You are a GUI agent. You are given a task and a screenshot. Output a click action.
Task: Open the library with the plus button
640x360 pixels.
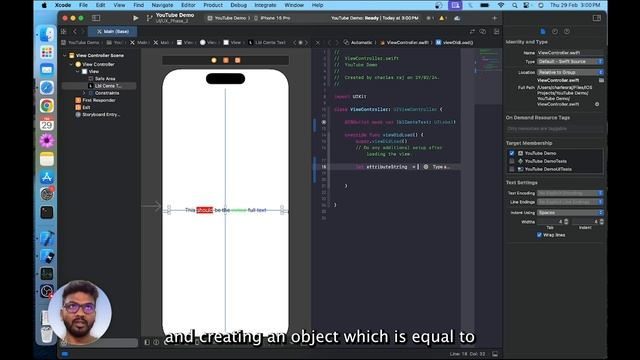pyautogui.click(x=495, y=18)
